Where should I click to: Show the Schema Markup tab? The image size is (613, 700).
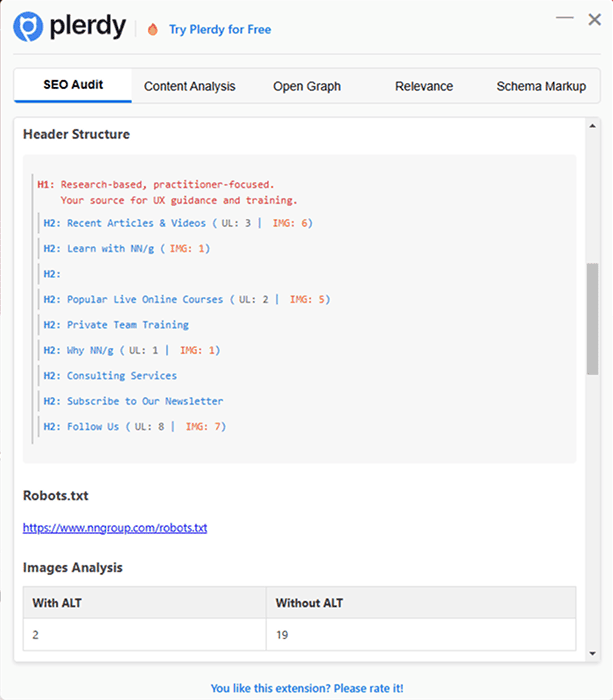point(541,86)
